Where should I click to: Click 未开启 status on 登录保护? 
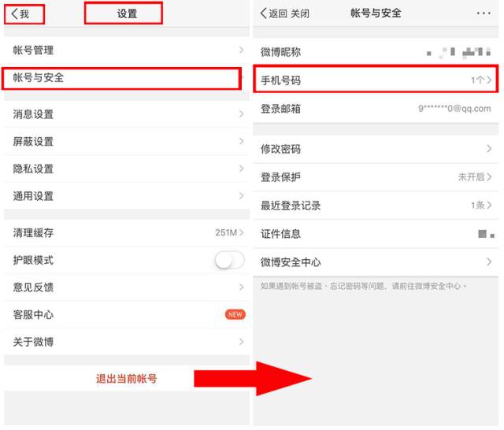(x=471, y=176)
